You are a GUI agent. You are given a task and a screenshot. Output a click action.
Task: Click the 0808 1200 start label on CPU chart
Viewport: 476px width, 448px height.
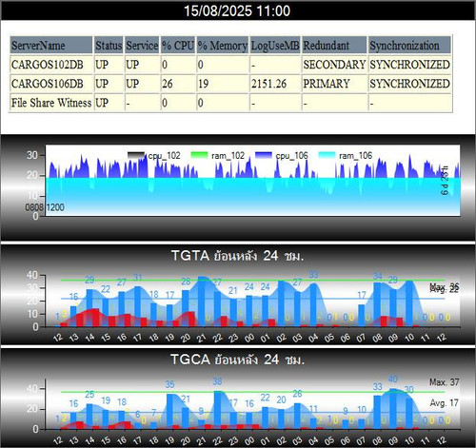pyautogui.click(x=45, y=207)
